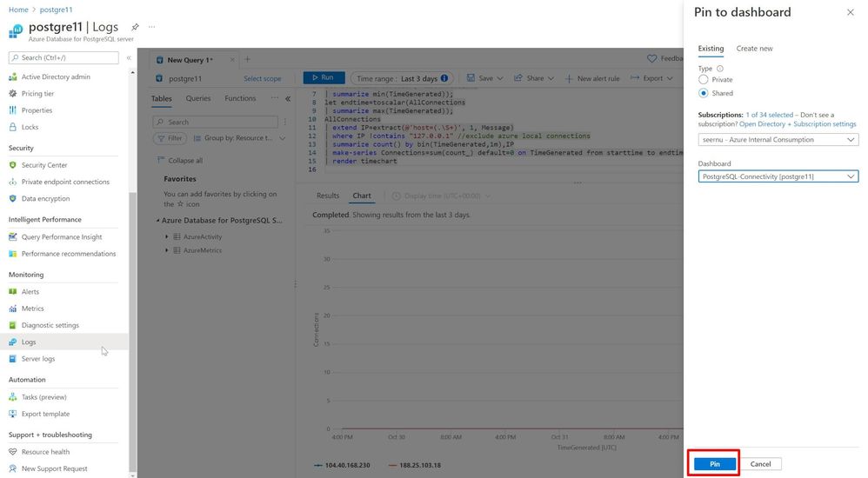The image size is (868, 478).
Task: Open Private endpoint connections
Action: click(65, 182)
